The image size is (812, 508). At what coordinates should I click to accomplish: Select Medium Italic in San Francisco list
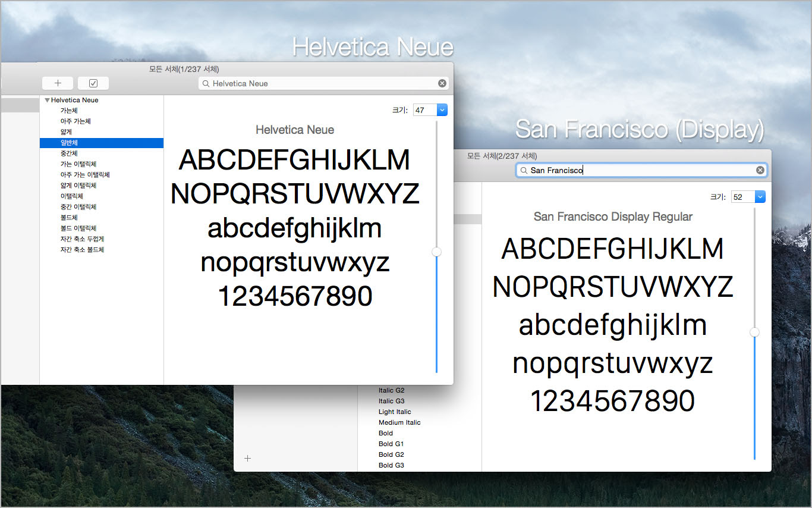399,422
